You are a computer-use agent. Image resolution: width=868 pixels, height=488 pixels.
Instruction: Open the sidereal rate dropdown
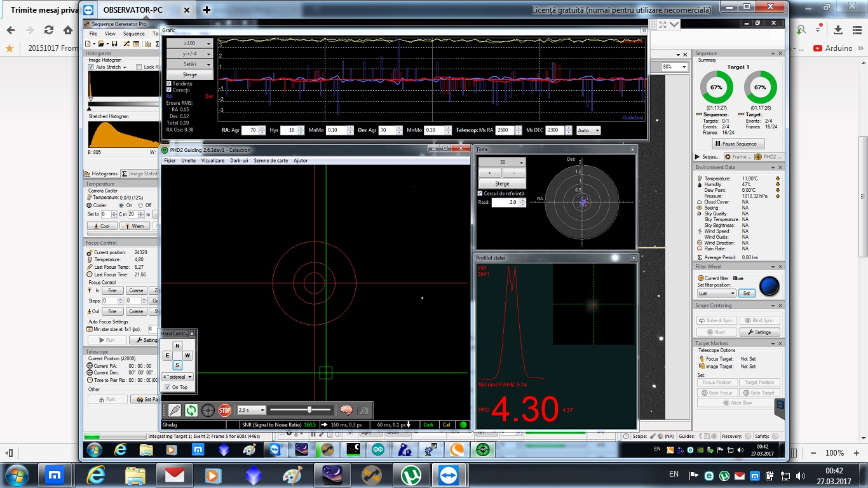178,377
